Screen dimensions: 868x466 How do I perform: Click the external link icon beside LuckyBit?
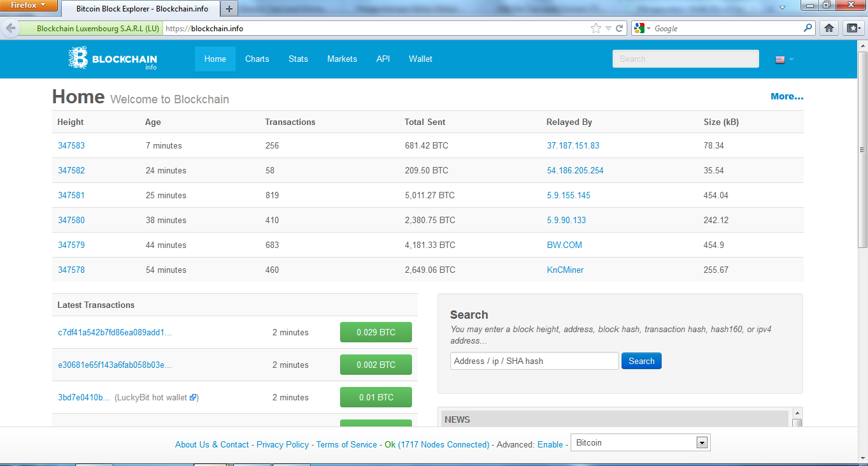[x=193, y=397]
